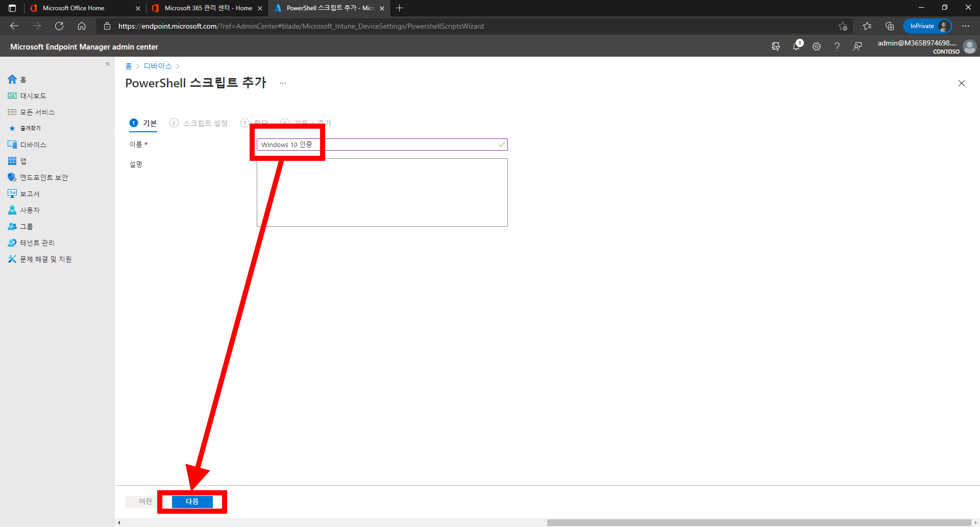
Task: Open the feedback icon in header
Action: [857, 46]
